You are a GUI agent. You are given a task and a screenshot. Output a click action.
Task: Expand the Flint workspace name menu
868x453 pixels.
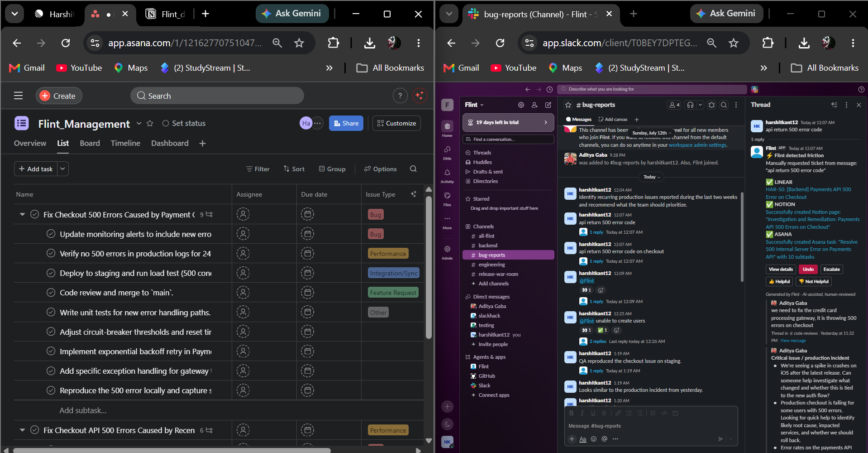click(x=474, y=105)
